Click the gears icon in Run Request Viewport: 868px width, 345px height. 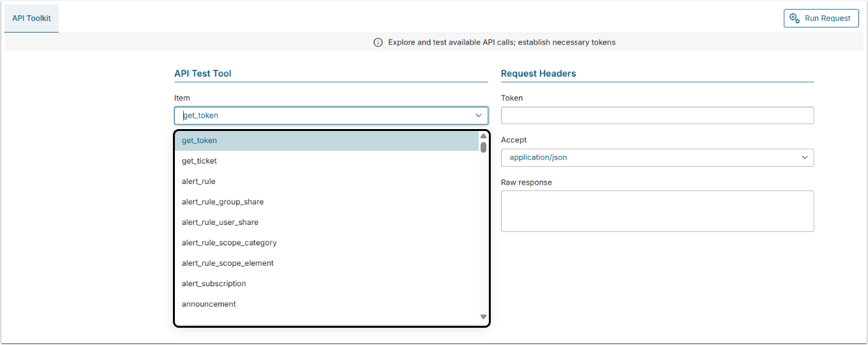tap(795, 18)
